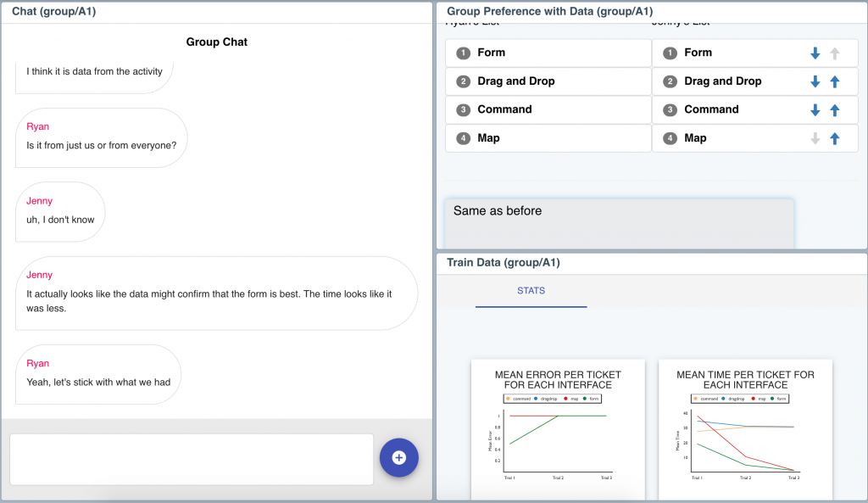868x503 pixels.
Task: Click the chat message input field
Action: pos(192,459)
